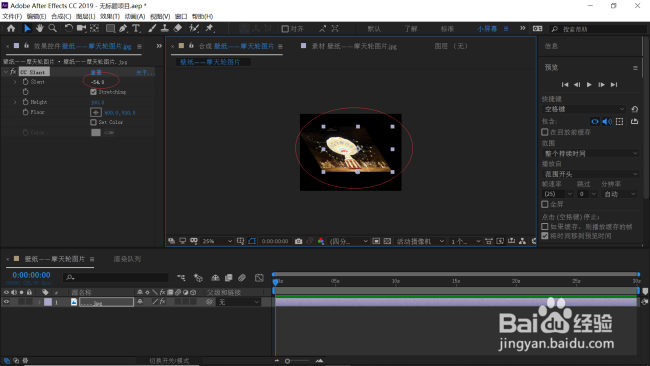Check the Set Color checkbox
The width and height of the screenshot is (650, 366).
93,122
